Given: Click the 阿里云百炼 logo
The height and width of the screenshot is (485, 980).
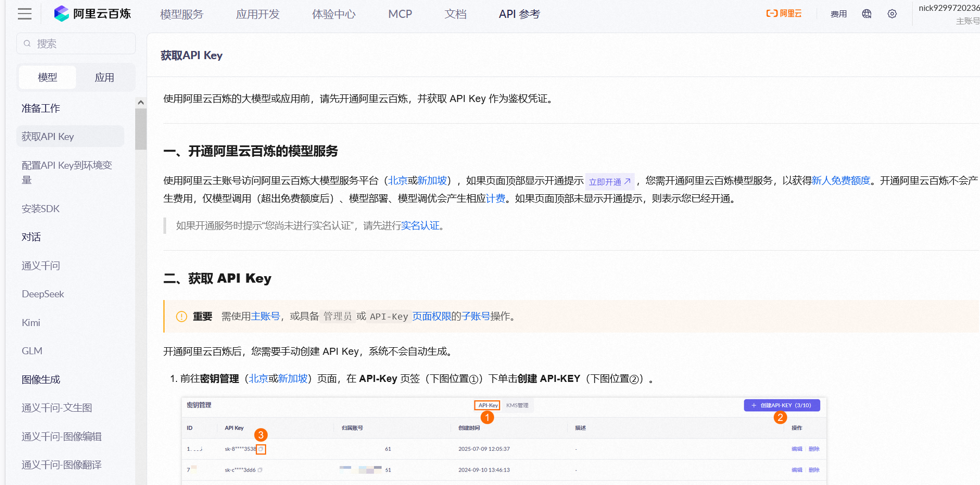Looking at the screenshot, I should click(93, 14).
